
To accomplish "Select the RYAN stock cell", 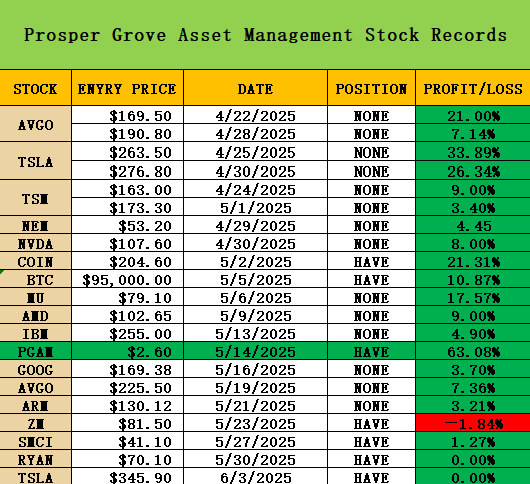I will pos(35,459).
